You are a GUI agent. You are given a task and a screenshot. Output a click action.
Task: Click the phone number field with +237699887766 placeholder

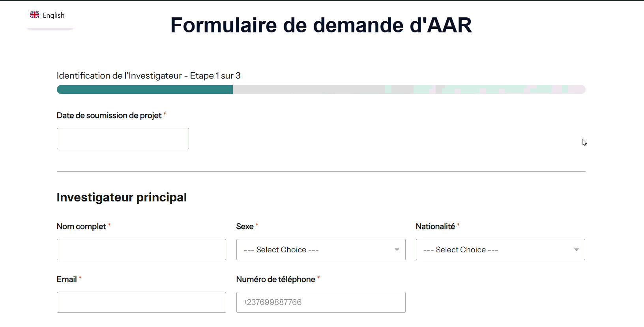tap(320, 302)
